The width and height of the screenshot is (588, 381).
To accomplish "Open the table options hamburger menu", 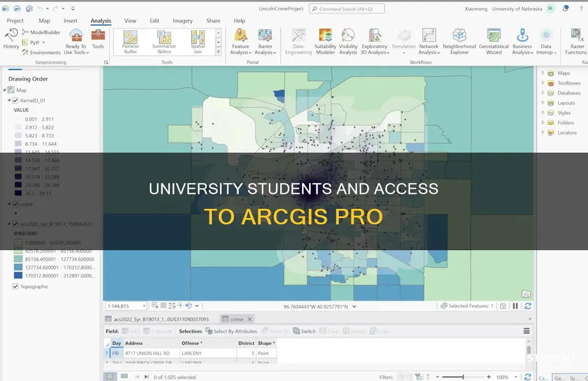I will click(x=527, y=331).
